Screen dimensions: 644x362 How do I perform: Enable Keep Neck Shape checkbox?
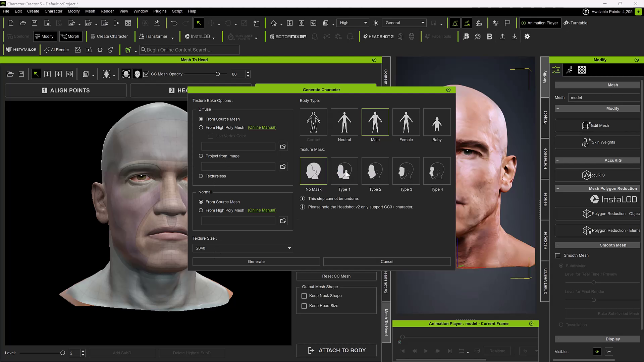tap(304, 296)
